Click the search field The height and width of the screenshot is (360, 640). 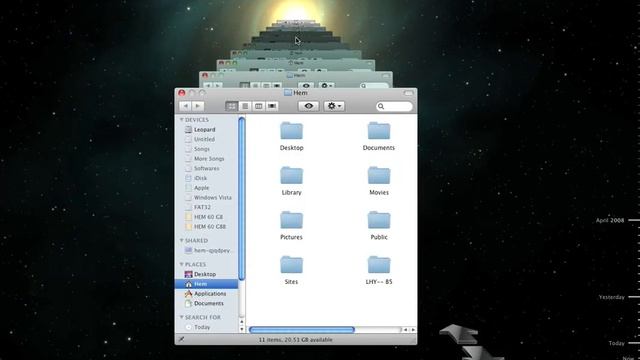point(394,107)
